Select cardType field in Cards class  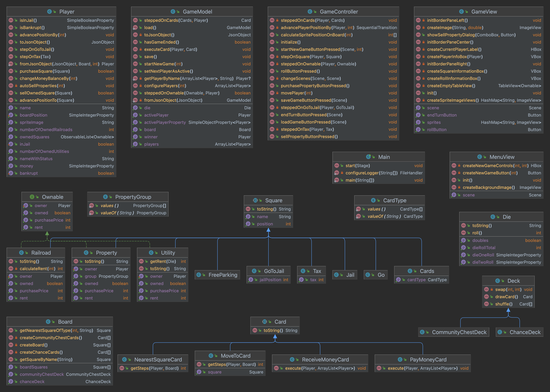coord(422,280)
